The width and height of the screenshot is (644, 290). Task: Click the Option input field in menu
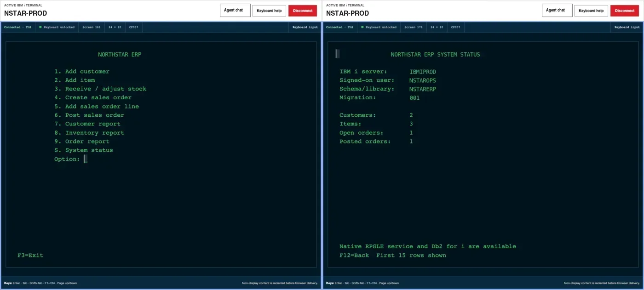(x=86, y=159)
